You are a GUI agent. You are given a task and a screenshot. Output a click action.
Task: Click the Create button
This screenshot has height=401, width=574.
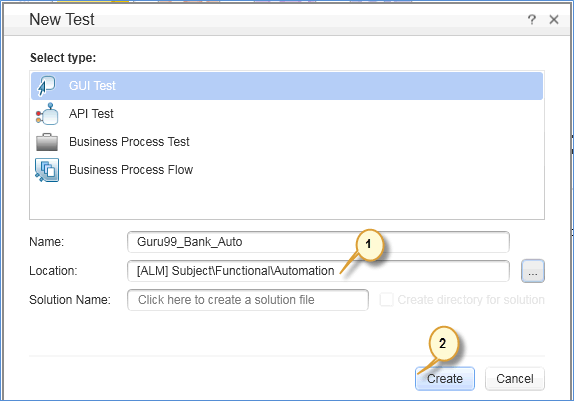click(x=445, y=379)
